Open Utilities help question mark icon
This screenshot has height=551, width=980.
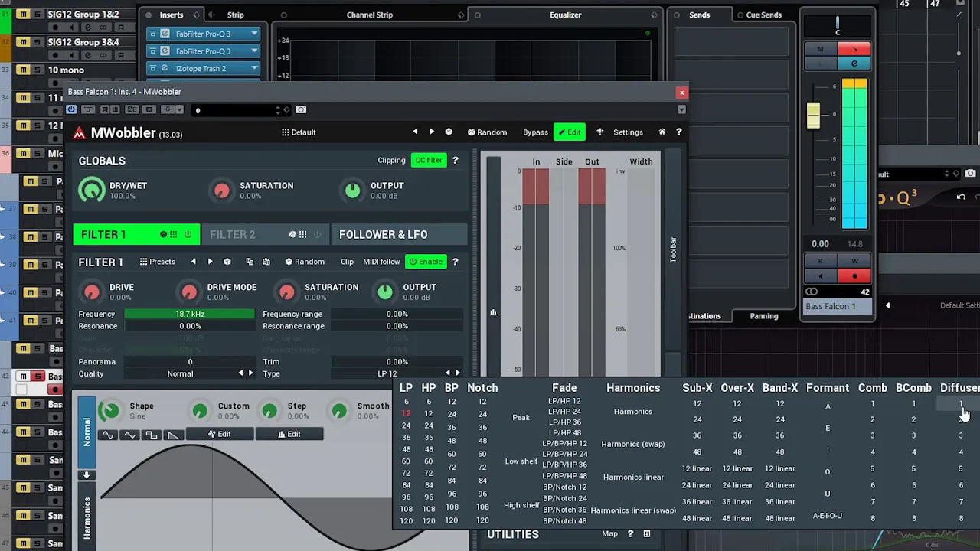pyautogui.click(x=630, y=534)
